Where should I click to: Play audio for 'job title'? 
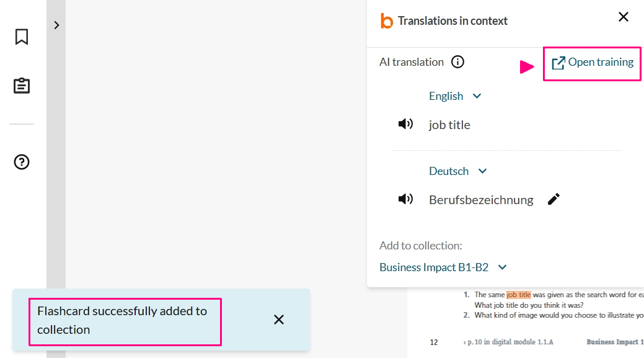[x=405, y=125]
